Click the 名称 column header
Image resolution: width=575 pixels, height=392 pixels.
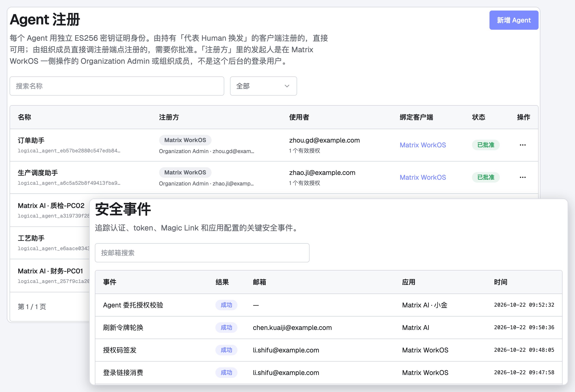click(24, 117)
